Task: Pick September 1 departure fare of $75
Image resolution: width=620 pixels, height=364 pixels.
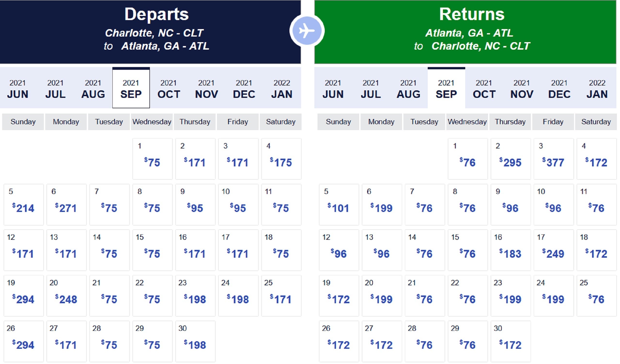Action: tap(152, 159)
